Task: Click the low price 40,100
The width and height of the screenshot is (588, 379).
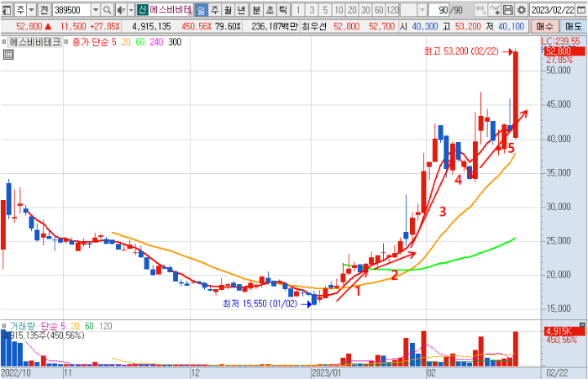Action: [x=511, y=27]
